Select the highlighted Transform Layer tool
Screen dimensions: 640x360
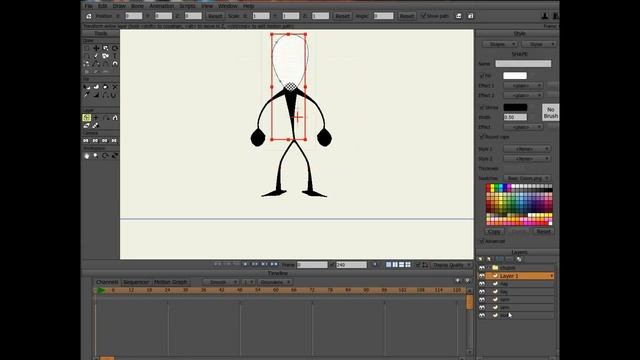(87, 118)
